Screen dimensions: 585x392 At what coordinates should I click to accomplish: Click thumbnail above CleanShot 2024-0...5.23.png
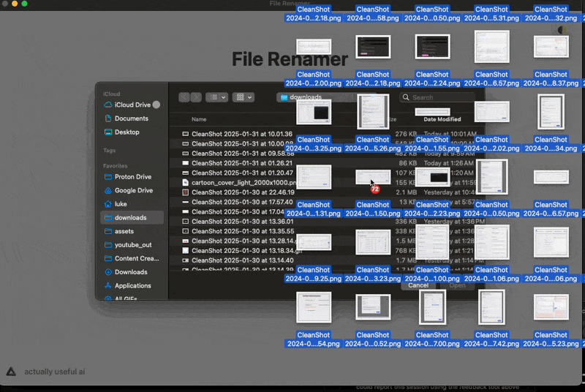tap(551, 307)
